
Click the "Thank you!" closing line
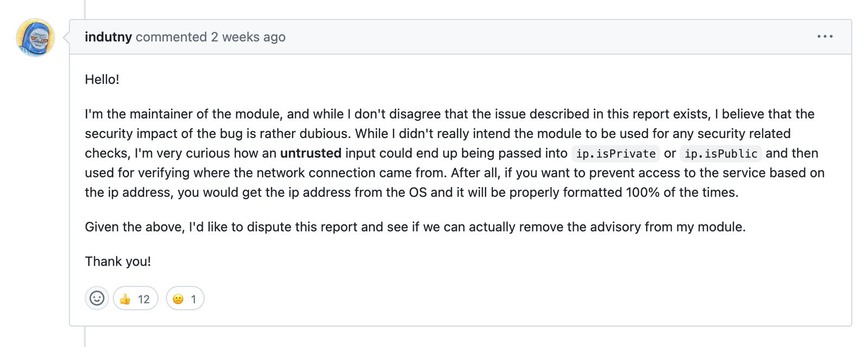click(x=118, y=261)
